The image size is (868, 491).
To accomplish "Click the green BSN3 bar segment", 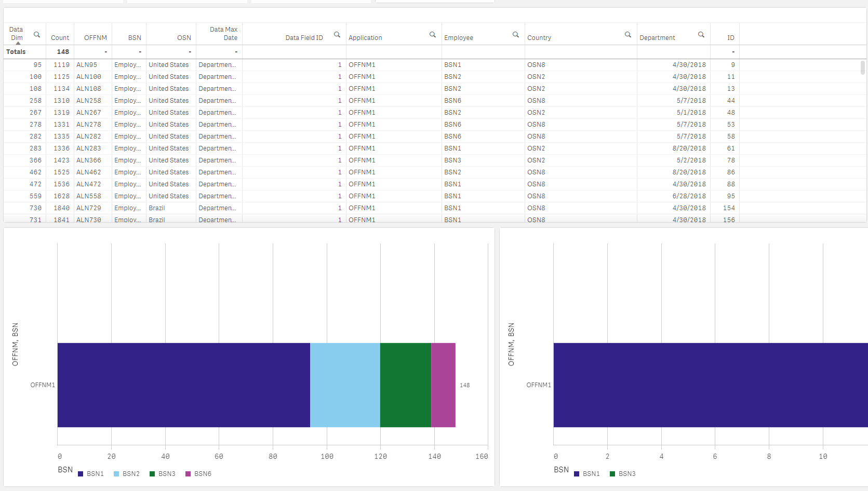I will 406,385.
